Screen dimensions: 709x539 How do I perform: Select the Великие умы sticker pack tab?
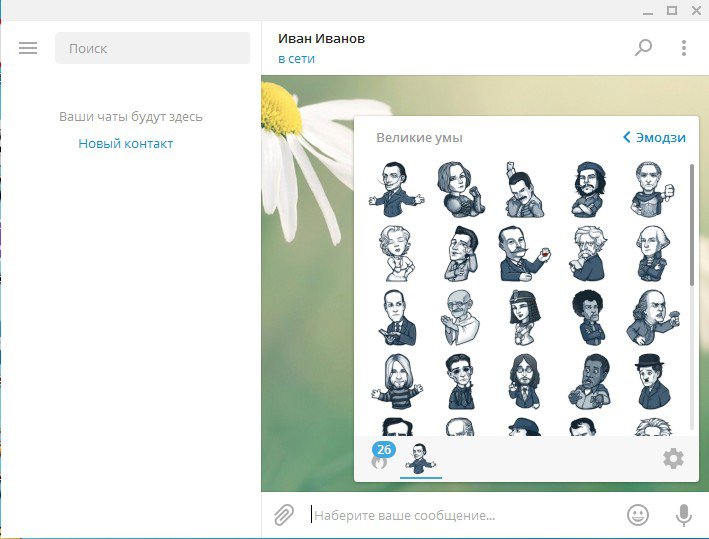[420, 459]
